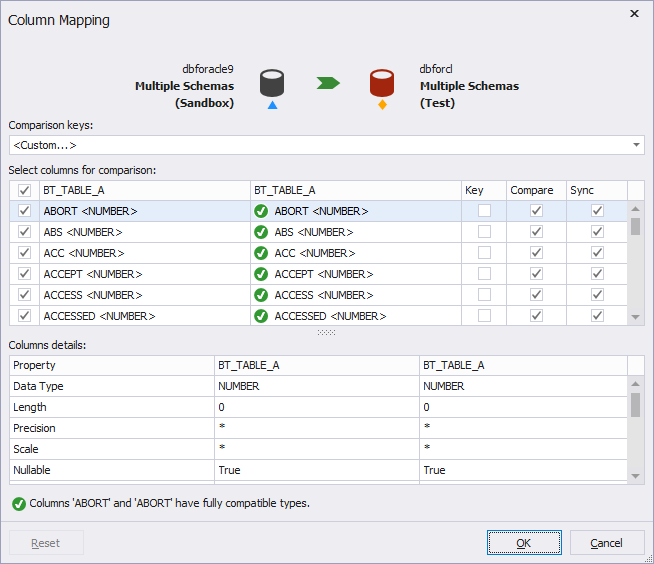Image resolution: width=654 pixels, height=564 pixels.
Task: Disable the Sync checkbox for ACC
Action: click(x=597, y=252)
